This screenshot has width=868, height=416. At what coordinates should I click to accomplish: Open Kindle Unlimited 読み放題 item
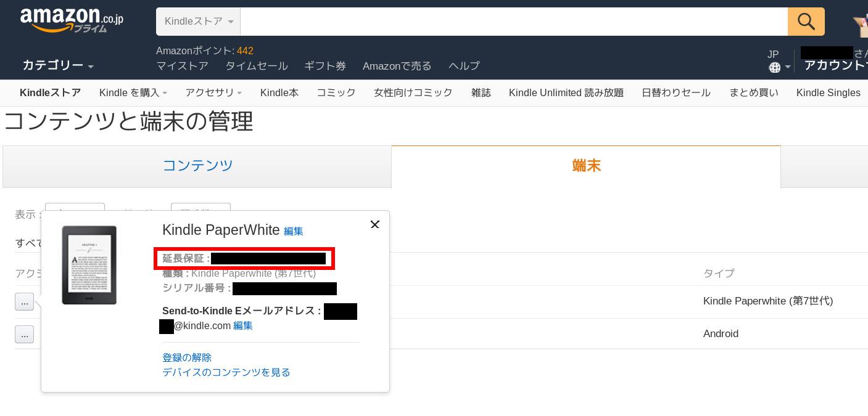click(566, 92)
